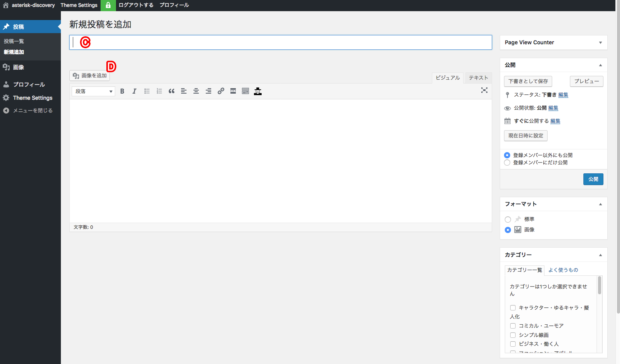Select 登録メンバーにだけ公開 radio button
The width and height of the screenshot is (620, 364).
click(x=507, y=163)
